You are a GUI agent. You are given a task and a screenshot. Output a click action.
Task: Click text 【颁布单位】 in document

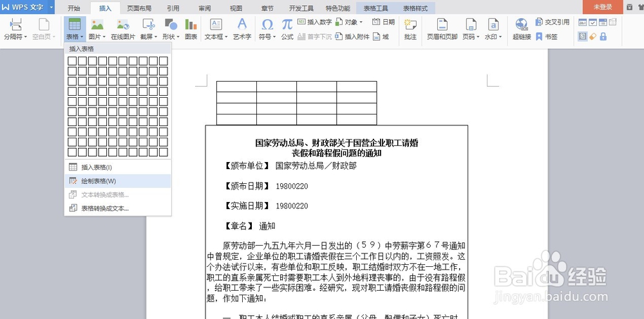click(247, 166)
